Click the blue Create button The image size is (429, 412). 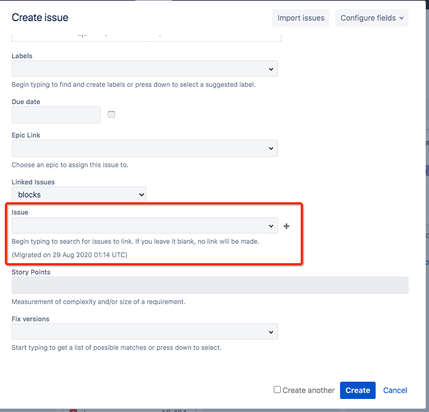pyautogui.click(x=358, y=390)
